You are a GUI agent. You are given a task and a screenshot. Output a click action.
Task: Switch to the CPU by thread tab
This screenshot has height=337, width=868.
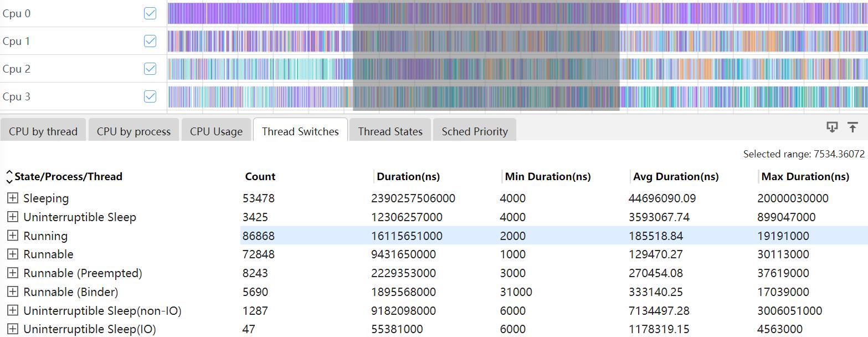(43, 131)
